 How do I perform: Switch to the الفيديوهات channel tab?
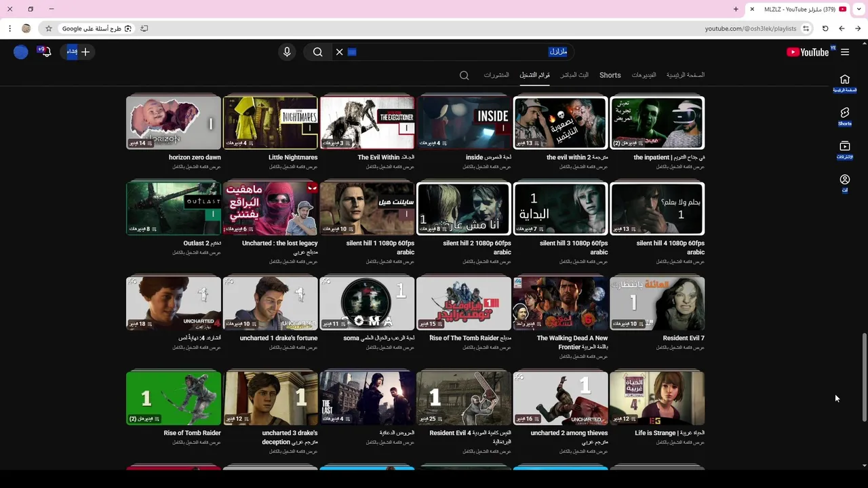(644, 75)
